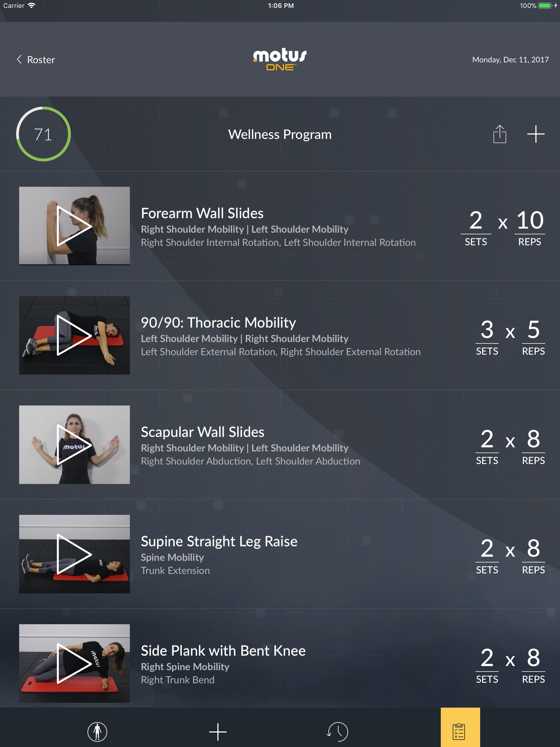Tap the plus icon in bottom bar

pos(218,731)
